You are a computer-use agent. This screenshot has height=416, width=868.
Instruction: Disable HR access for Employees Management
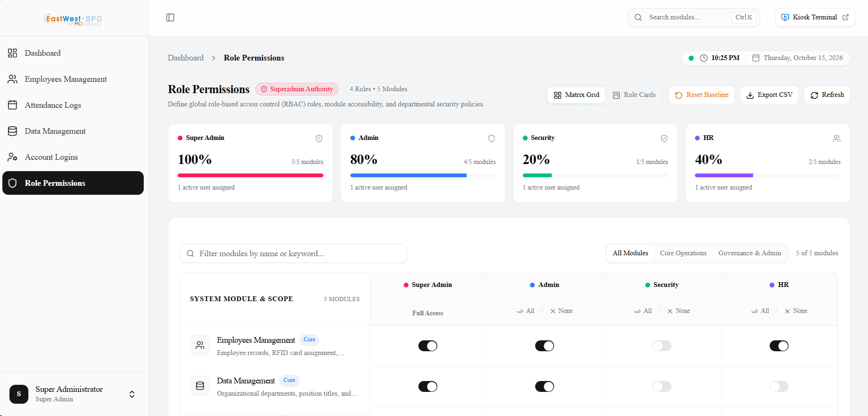[x=779, y=346]
